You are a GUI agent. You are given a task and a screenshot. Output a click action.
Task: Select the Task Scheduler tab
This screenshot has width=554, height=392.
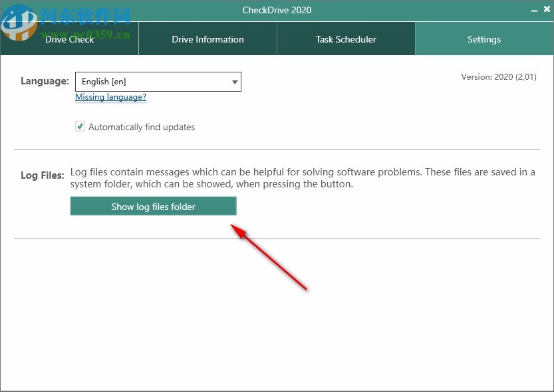coord(346,39)
